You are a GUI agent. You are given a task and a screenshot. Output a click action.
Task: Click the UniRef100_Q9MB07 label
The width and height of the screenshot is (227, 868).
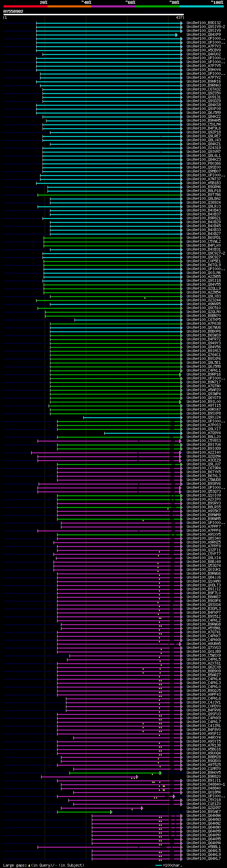click(x=204, y=171)
